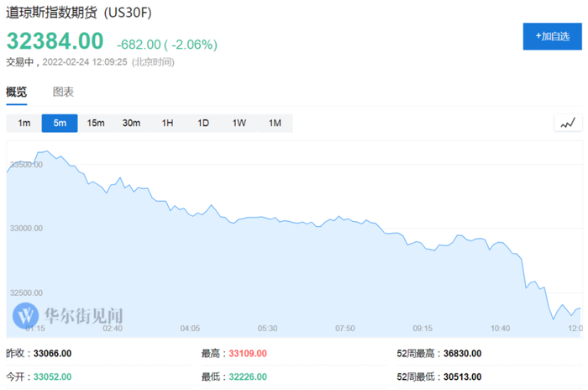Switch to the 15m interval
Viewport: 588px width, 390px height.
click(96, 124)
